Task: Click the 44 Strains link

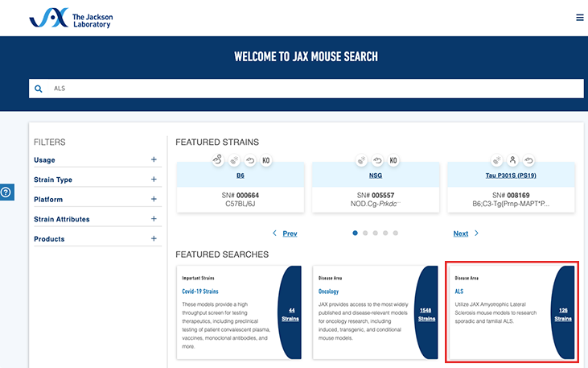Action: pos(290,315)
